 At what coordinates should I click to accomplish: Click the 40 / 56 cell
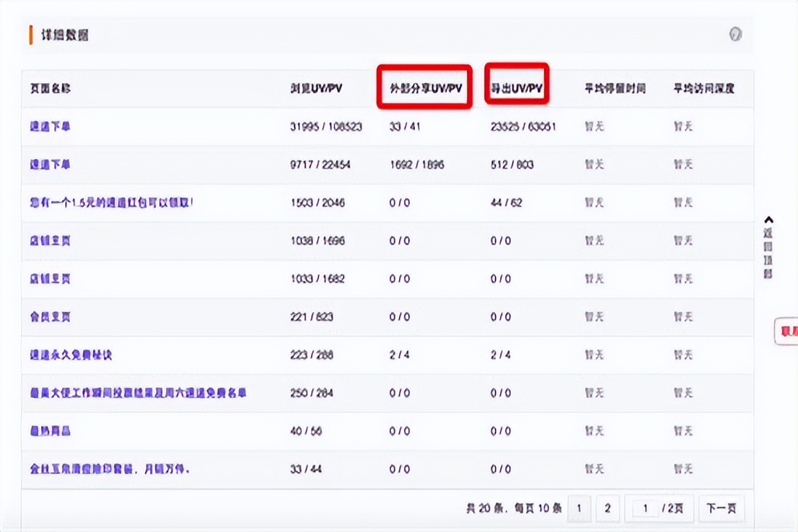pyautogui.click(x=306, y=431)
